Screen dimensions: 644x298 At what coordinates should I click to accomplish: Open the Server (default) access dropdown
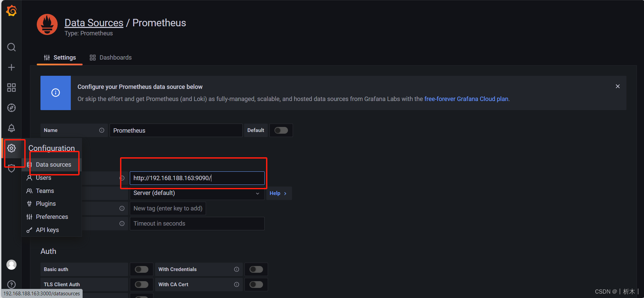click(197, 193)
